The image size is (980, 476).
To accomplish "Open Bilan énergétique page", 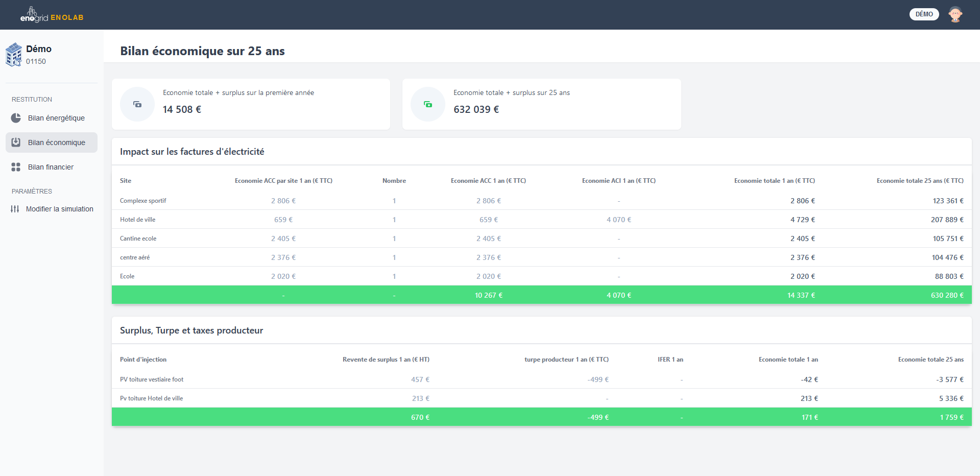I will (56, 118).
